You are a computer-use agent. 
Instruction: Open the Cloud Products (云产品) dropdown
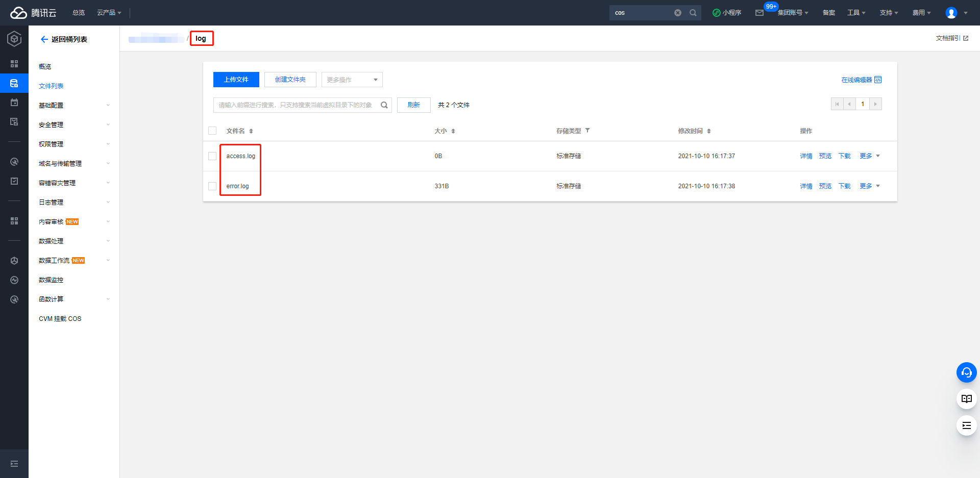[x=109, y=13]
